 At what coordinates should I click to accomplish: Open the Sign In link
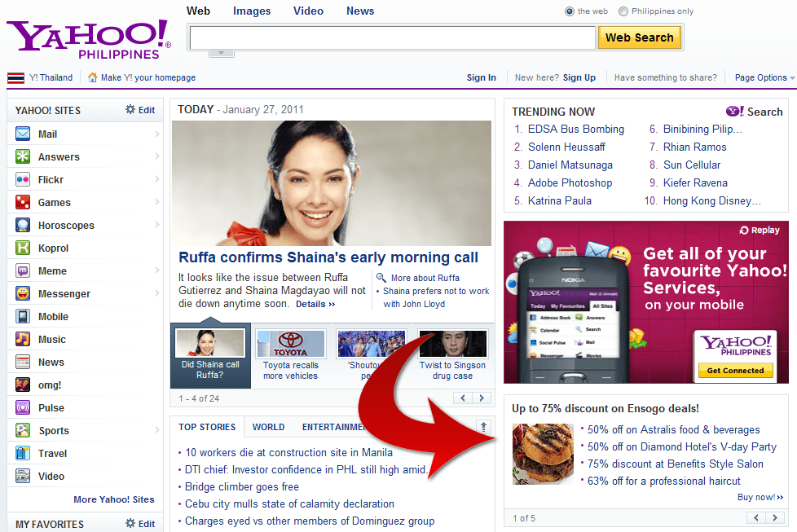tap(481, 77)
